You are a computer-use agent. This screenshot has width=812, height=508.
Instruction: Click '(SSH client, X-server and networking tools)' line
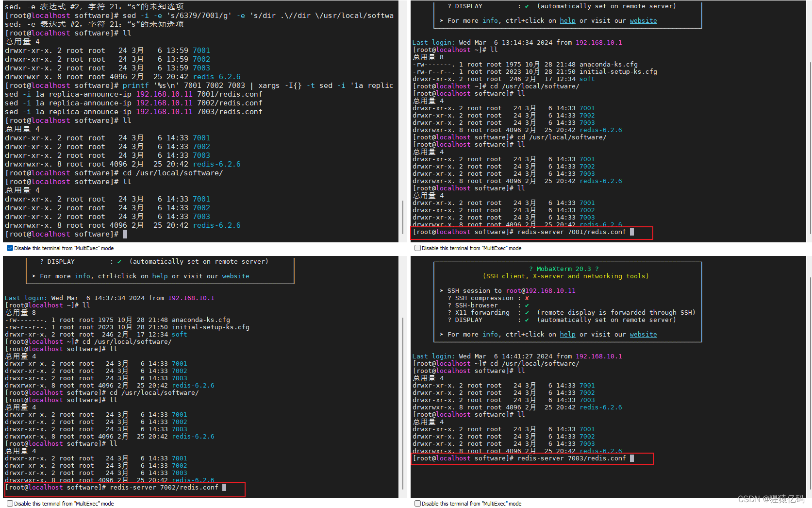(x=565, y=276)
